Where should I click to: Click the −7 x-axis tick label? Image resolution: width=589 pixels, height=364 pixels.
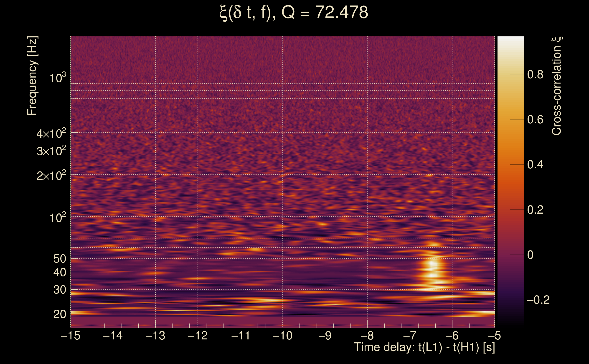[410, 336]
